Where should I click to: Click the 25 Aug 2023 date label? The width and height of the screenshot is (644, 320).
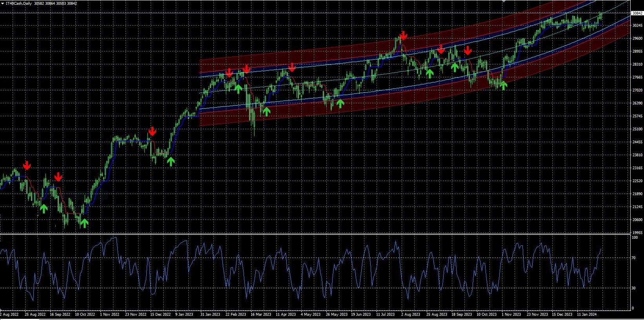[437, 315]
